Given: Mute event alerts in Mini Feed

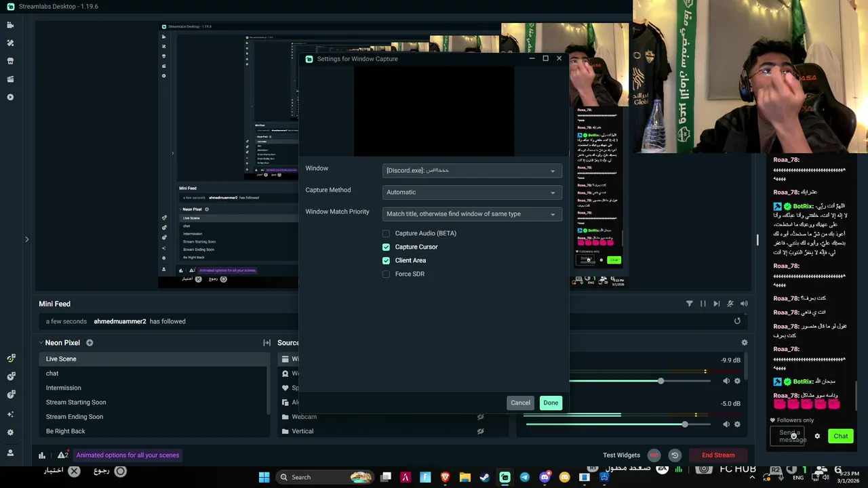Looking at the screenshot, I should (730, 304).
